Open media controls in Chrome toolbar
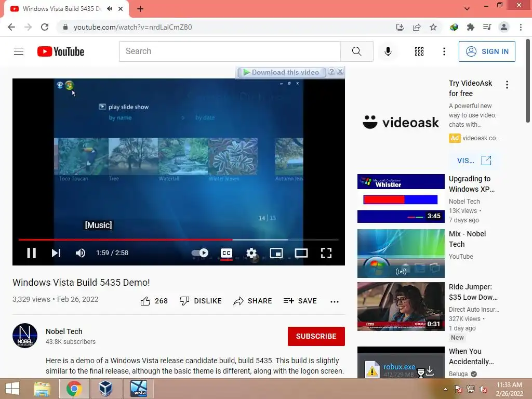The height and width of the screenshot is (399, 532). coord(487,27)
